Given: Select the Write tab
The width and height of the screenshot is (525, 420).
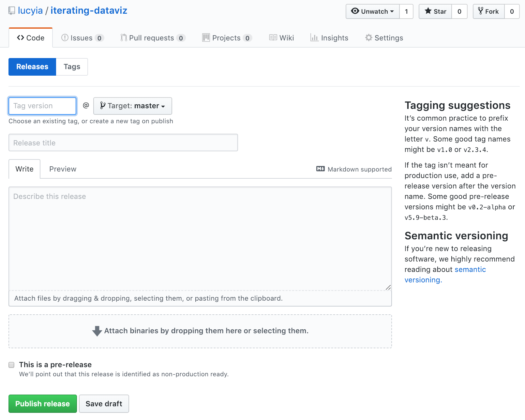Looking at the screenshot, I should 24,169.
